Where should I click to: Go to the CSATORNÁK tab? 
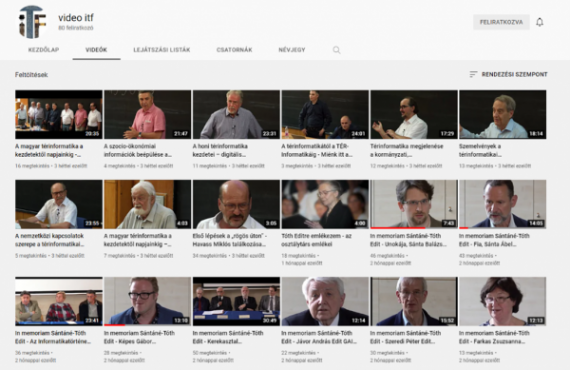click(x=234, y=50)
